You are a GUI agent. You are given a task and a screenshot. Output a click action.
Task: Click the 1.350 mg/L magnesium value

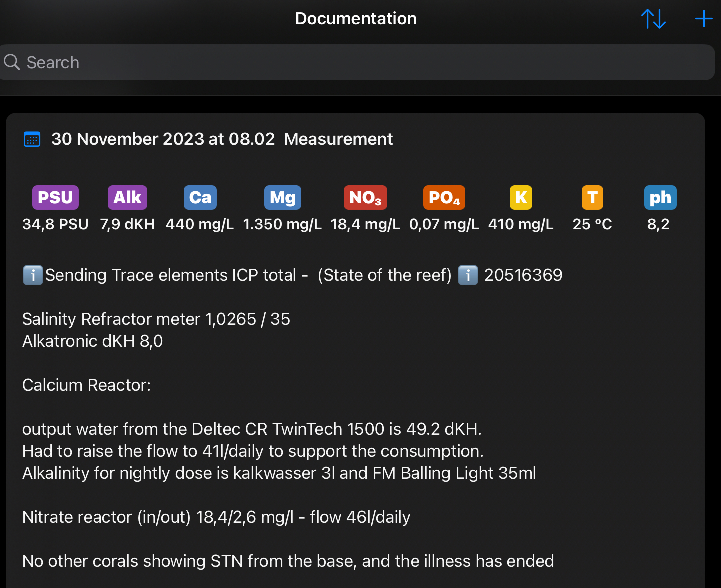tap(282, 224)
